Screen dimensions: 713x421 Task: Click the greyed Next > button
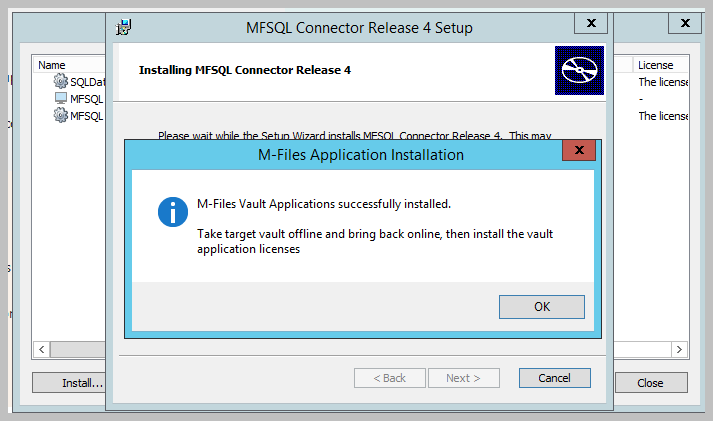(463, 378)
